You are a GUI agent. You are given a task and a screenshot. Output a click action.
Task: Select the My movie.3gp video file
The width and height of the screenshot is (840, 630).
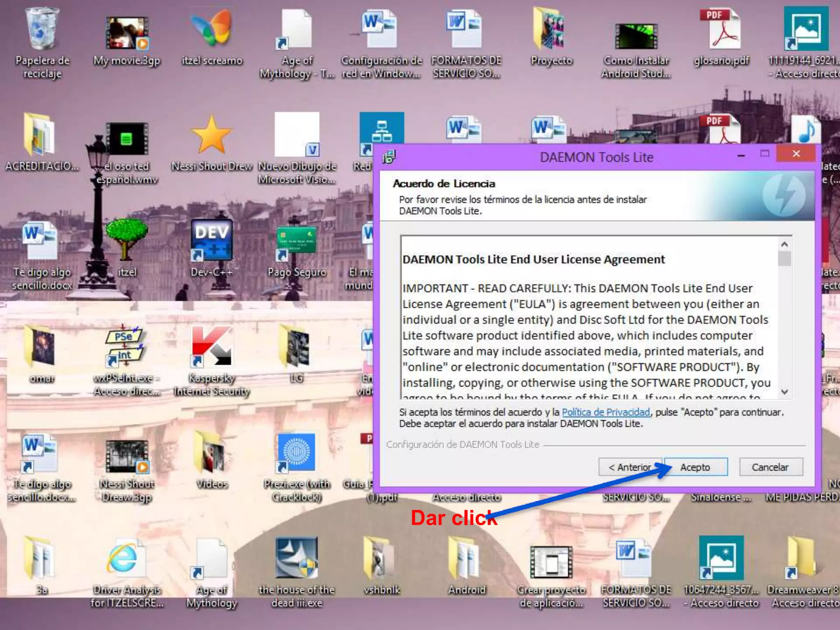tap(127, 33)
